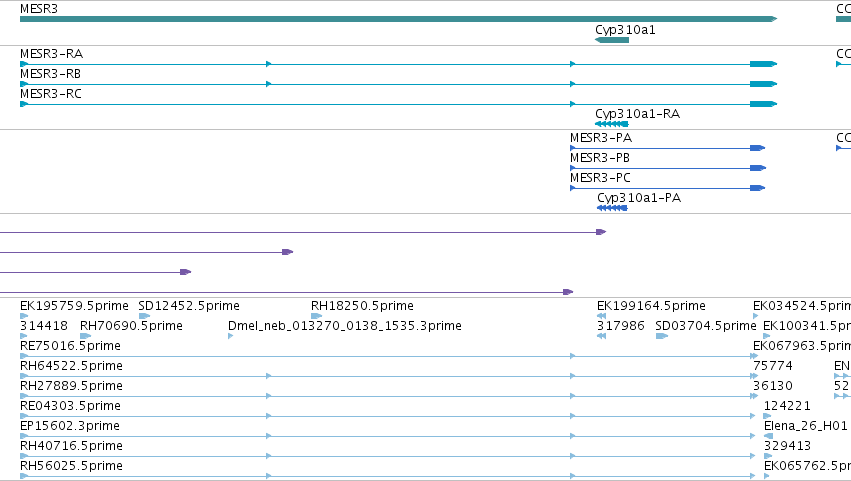
Task: Click the Cyp310a1-RA transcript glyph
Action: (x=612, y=124)
